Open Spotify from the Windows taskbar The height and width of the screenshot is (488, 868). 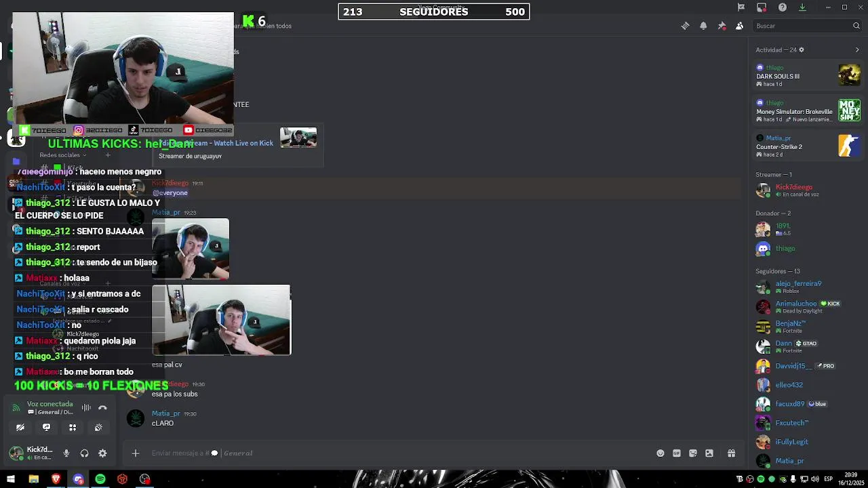coord(100,479)
